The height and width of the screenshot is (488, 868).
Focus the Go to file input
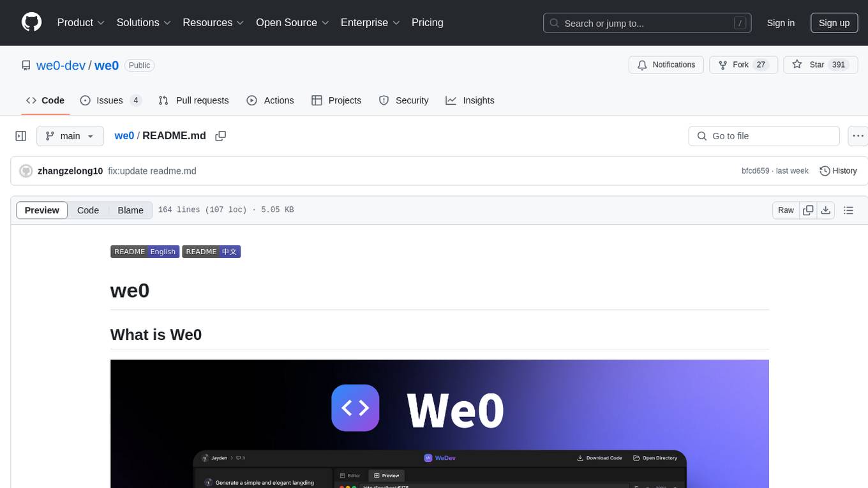(764, 136)
